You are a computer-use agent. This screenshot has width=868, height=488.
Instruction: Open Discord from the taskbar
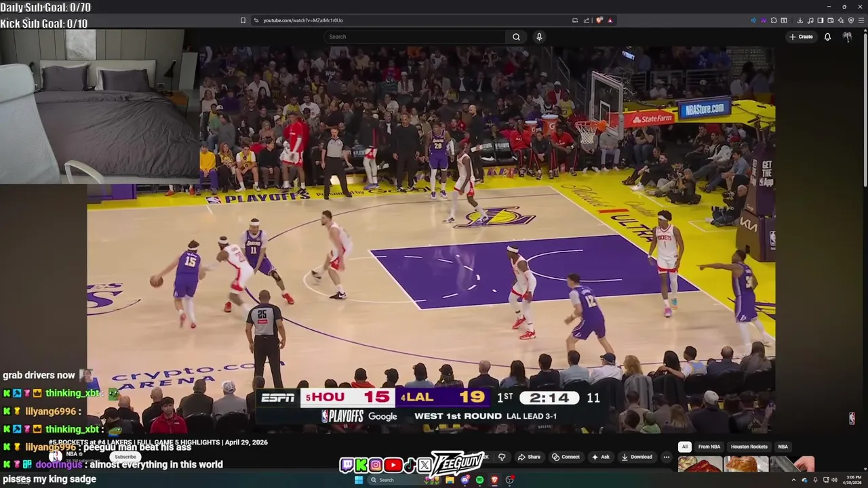[x=465, y=480]
